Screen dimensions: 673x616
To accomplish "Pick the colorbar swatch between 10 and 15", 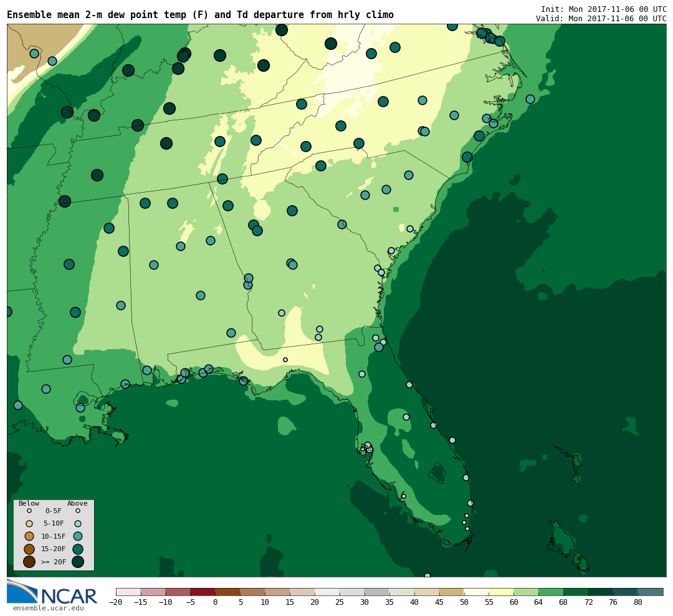I will click(x=278, y=592).
